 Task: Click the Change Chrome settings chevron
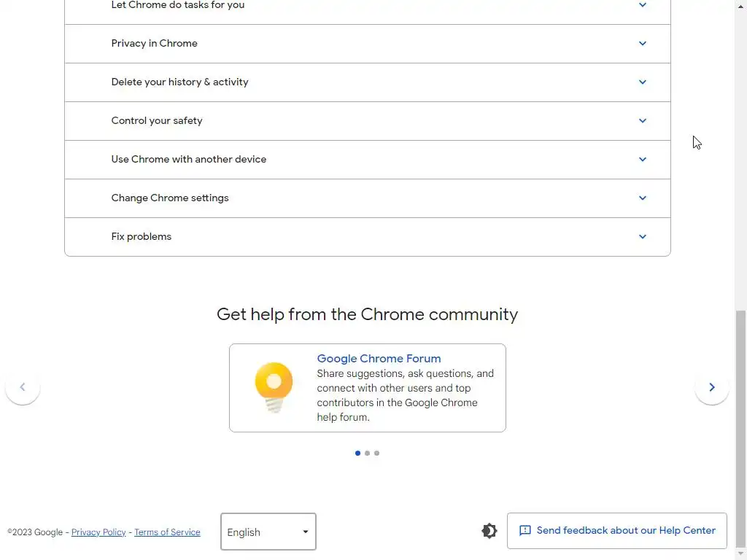tap(643, 198)
